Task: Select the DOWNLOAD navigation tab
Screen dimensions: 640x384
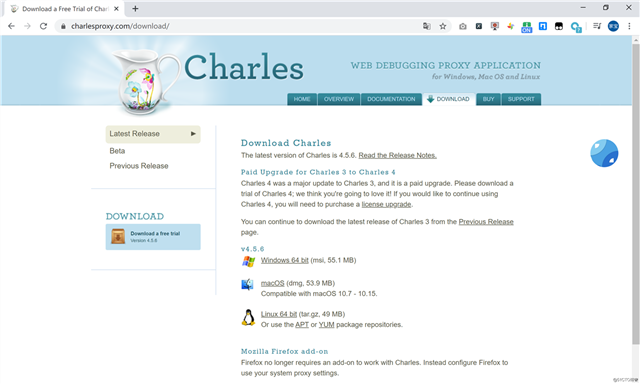Action: [449, 99]
